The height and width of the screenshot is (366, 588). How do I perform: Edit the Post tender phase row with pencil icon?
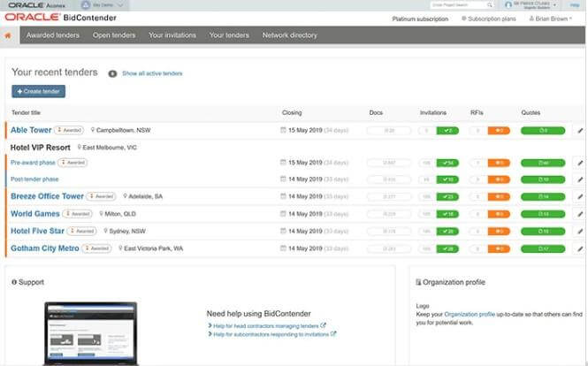pos(580,179)
